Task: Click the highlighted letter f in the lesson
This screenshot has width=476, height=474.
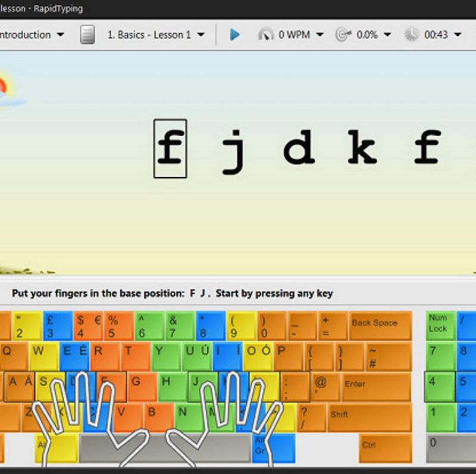Action: coord(170,149)
